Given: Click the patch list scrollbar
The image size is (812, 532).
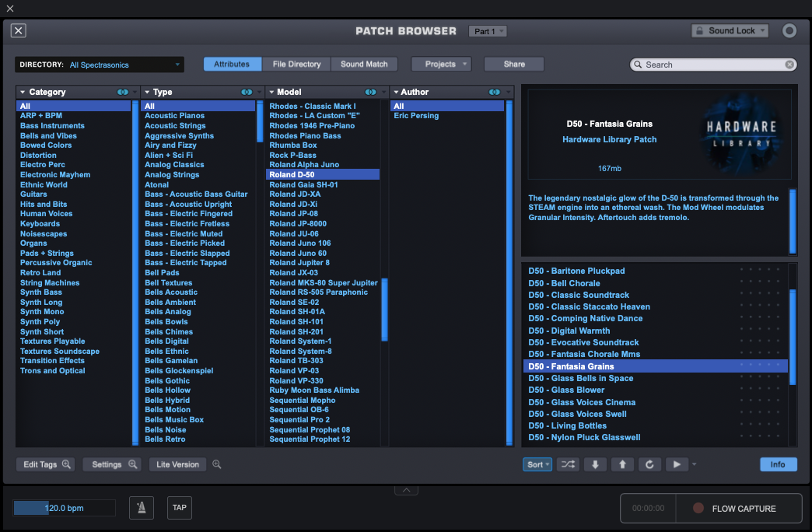Looking at the screenshot, I should [x=792, y=337].
